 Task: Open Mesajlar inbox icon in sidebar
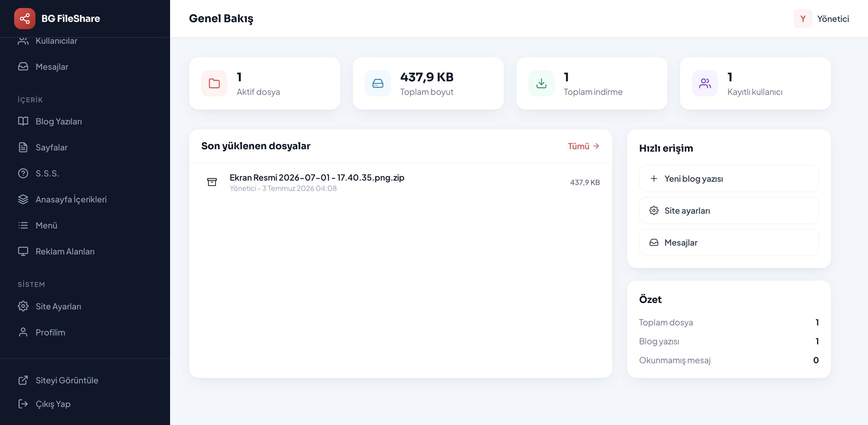pyautogui.click(x=23, y=66)
